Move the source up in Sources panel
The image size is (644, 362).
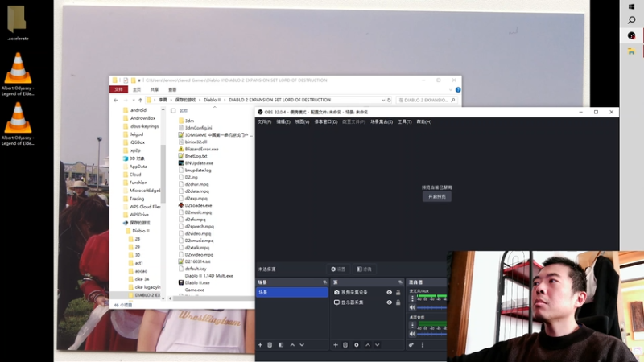[x=368, y=345]
